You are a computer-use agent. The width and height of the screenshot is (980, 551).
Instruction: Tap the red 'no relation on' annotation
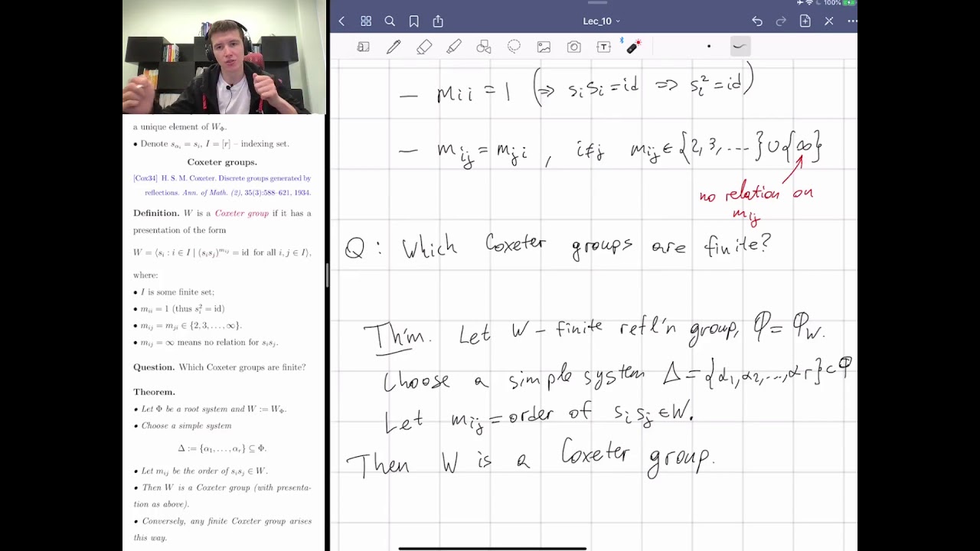(x=756, y=194)
